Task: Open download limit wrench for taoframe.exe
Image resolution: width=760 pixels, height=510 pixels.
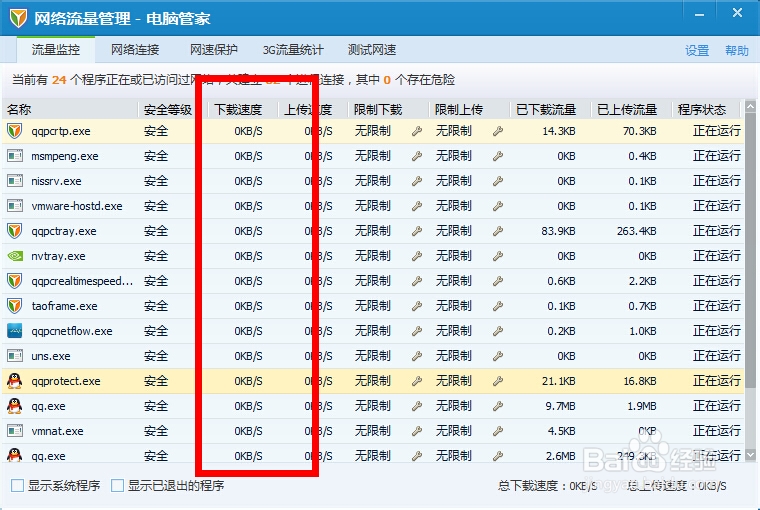Action: (x=417, y=306)
